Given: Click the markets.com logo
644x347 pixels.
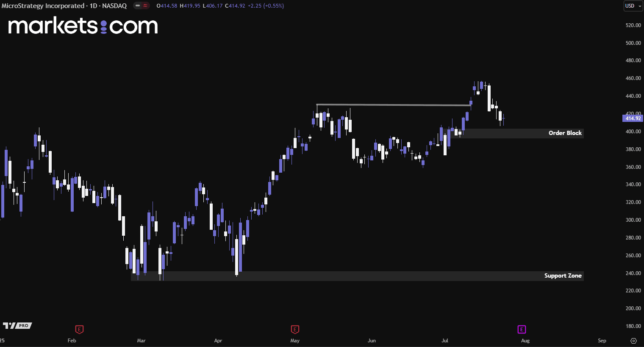Looking at the screenshot, I should [x=83, y=26].
